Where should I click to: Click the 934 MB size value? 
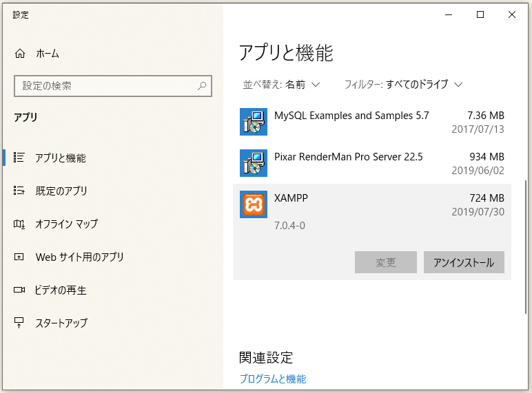click(487, 157)
